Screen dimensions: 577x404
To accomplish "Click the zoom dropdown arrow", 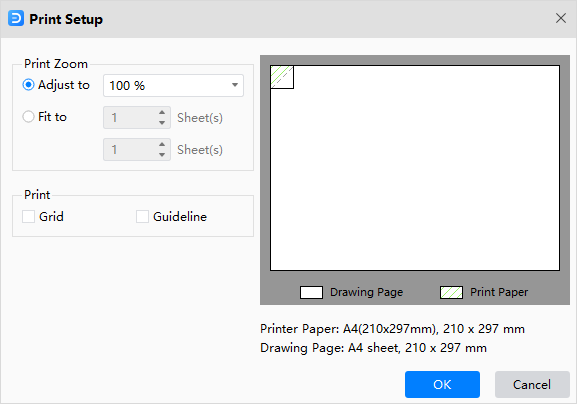I will point(235,85).
